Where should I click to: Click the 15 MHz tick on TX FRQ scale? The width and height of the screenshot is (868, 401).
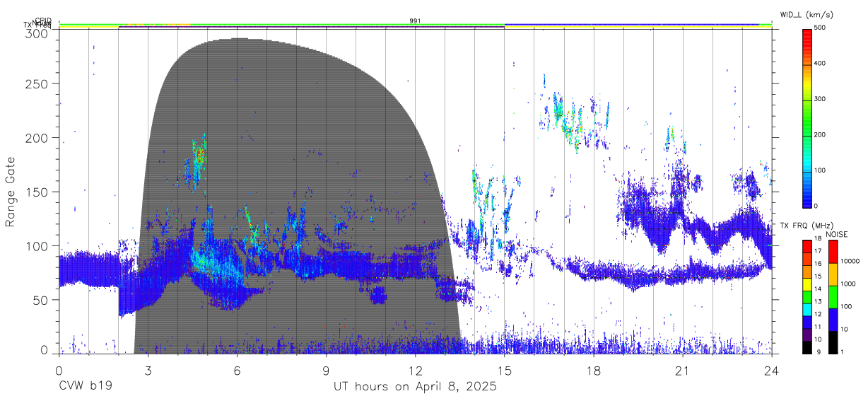click(x=819, y=277)
